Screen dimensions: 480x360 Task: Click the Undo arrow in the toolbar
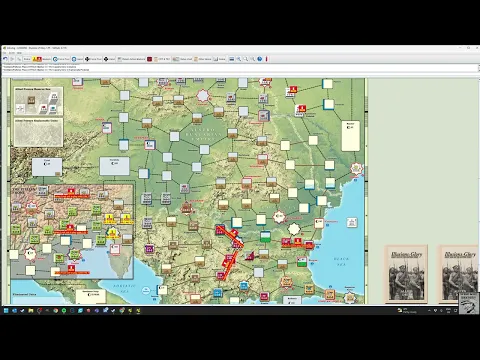[x=5, y=59]
